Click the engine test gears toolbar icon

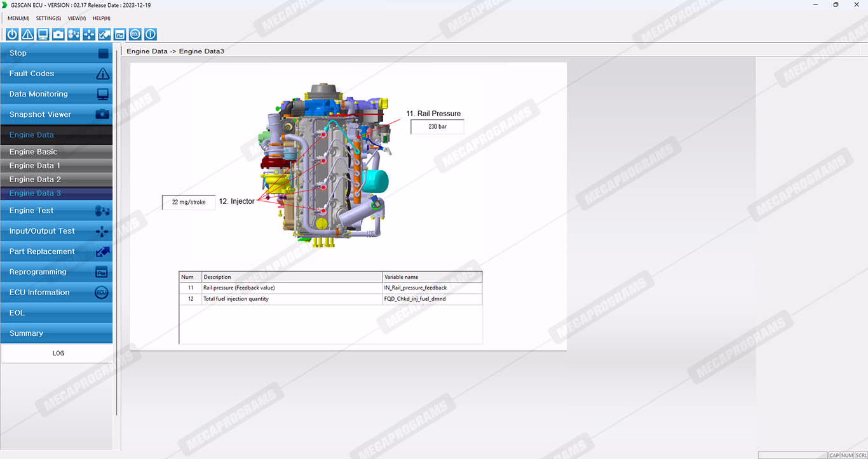74,34
